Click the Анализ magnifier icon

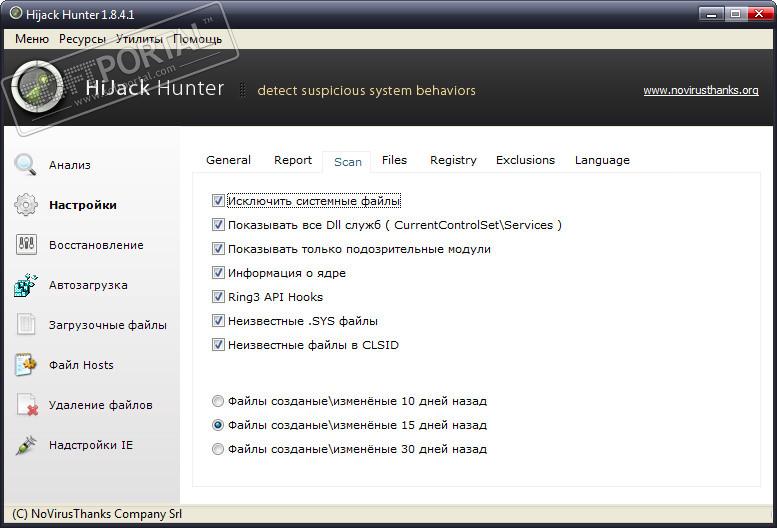tap(25, 165)
